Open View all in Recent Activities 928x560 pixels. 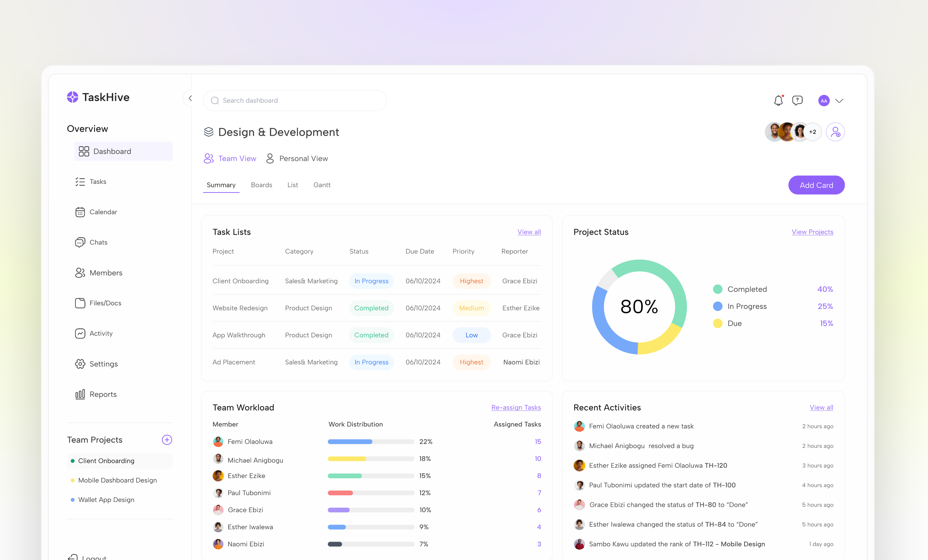[x=821, y=407]
